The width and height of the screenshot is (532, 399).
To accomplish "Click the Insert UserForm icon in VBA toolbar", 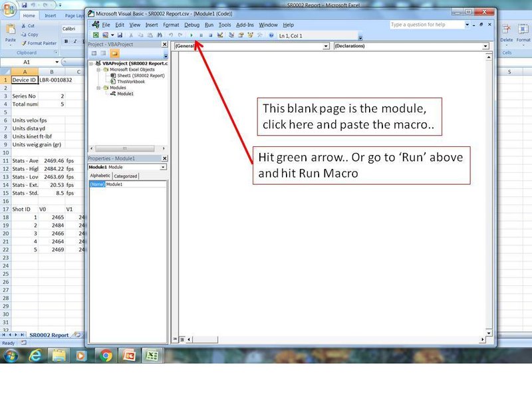I will click(106, 35).
